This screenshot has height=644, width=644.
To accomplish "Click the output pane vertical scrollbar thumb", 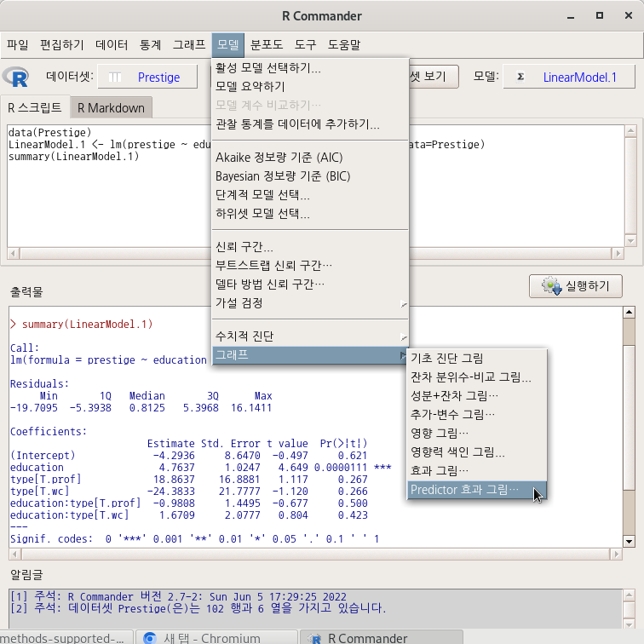I will coord(629,417).
